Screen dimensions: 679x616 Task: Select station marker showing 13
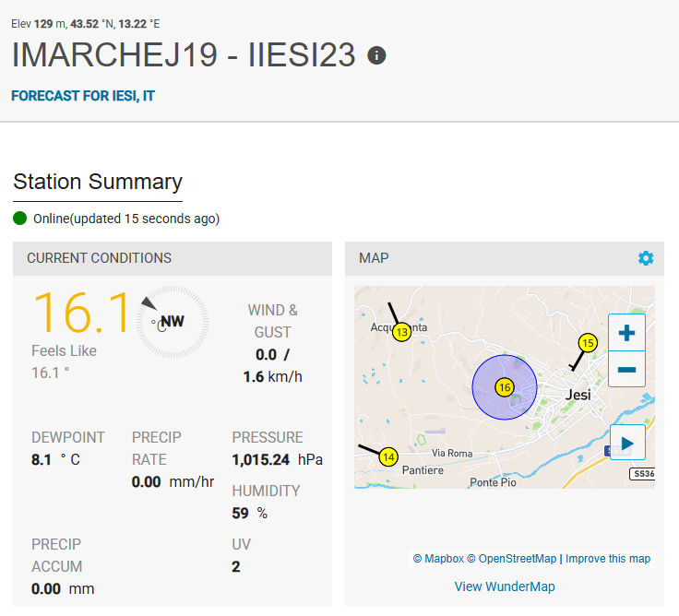tap(401, 332)
